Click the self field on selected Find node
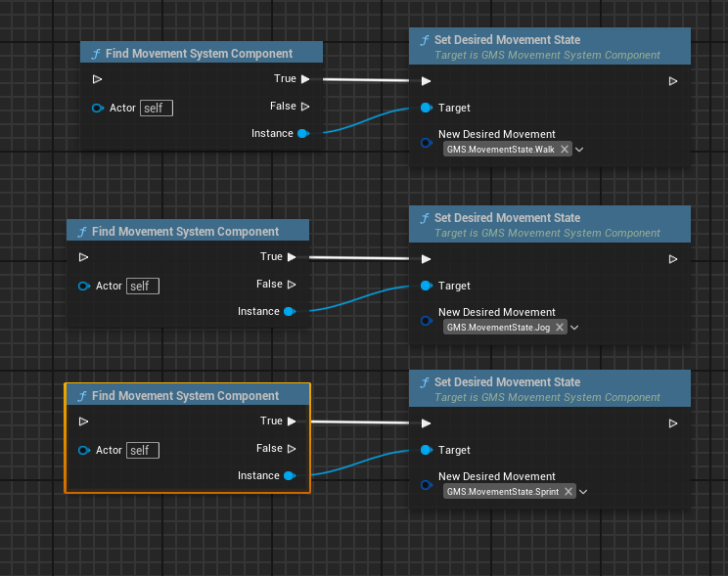 [x=143, y=450]
